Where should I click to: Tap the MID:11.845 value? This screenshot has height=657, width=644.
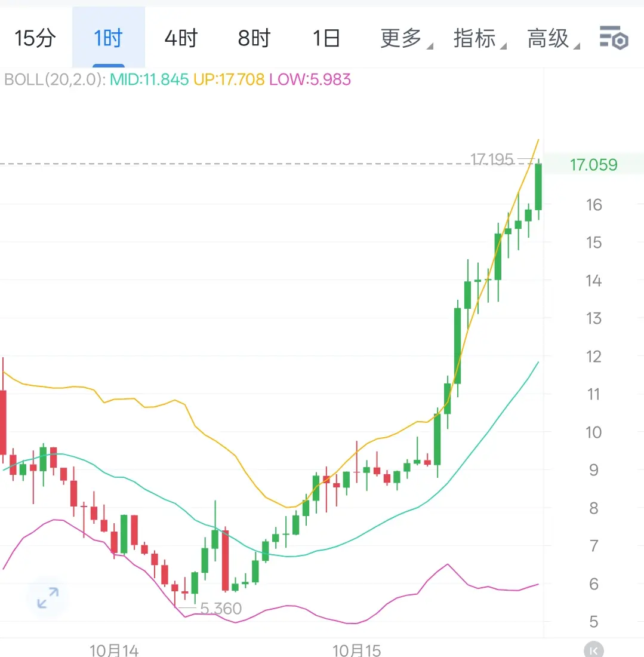click(x=149, y=79)
